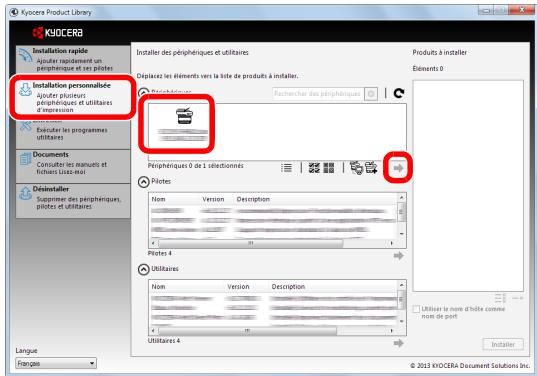Deselect all devices icon

point(329,168)
